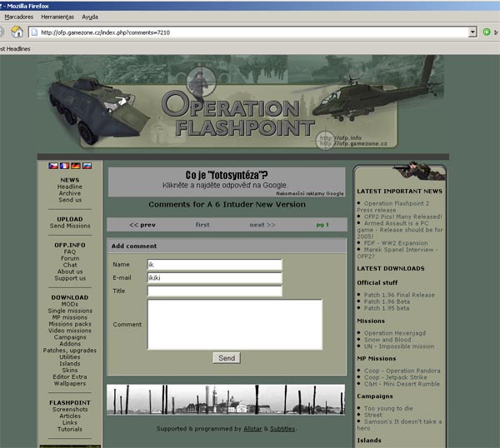
Task: Click the Headlines bookmark toolbar item
Action: coord(15,49)
